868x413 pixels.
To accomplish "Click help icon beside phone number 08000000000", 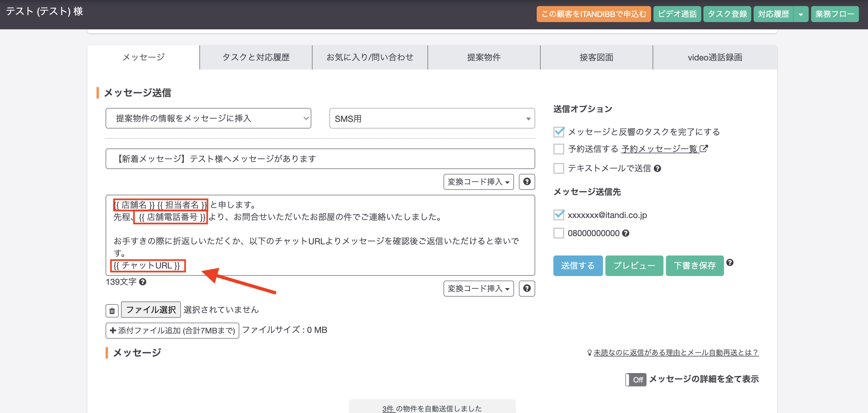I will 625,233.
